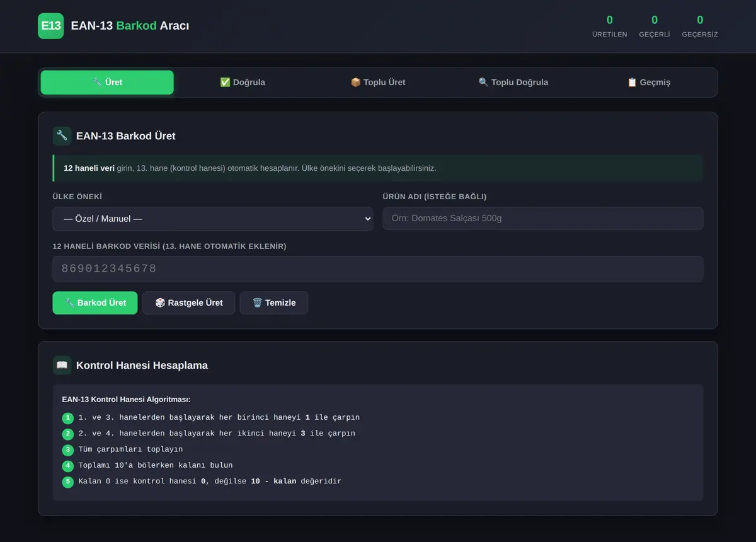The height and width of the screenshot is (542, 756).
Task: Click the 'Ülke Öneki' field label
Action: [x=77, y=197]
